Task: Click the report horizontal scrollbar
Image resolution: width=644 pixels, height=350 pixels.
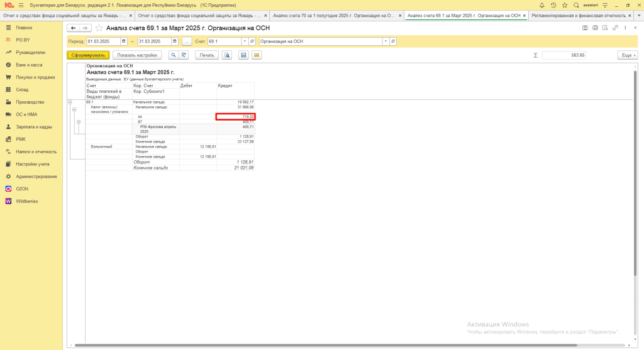Action: 326,345
